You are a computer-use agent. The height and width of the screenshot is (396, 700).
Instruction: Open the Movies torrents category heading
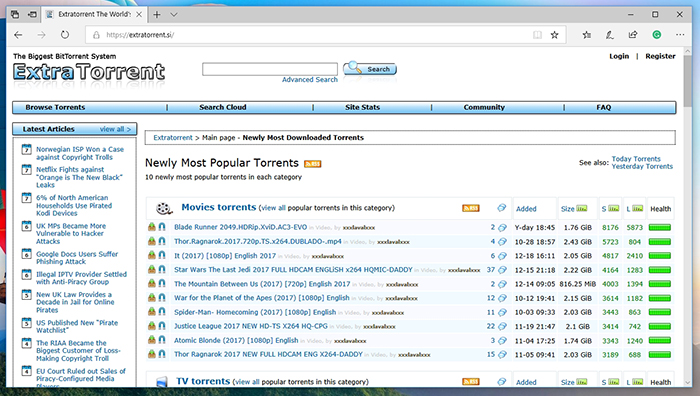coord(218,207)
